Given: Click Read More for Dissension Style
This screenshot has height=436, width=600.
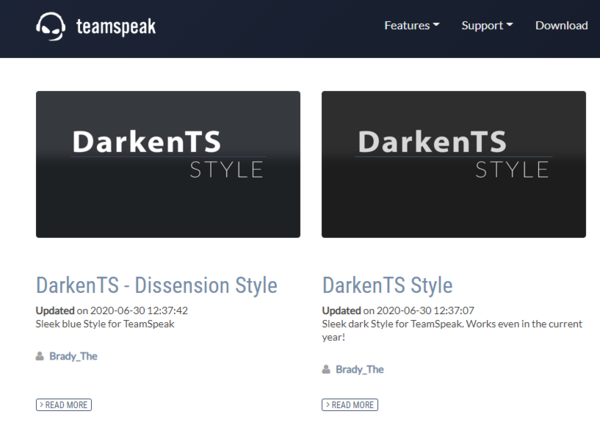Looking at the screenshot, I should (64, 405).
